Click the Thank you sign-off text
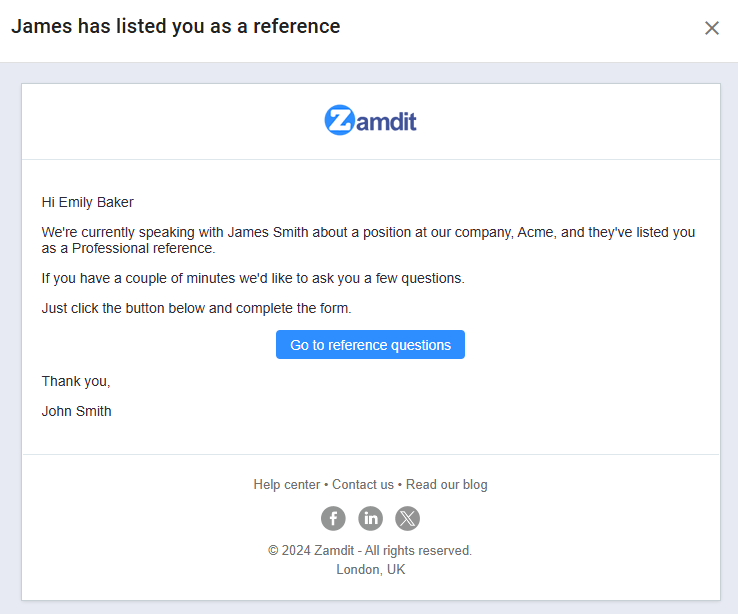The image size is (738, 614). click(76, 381)
